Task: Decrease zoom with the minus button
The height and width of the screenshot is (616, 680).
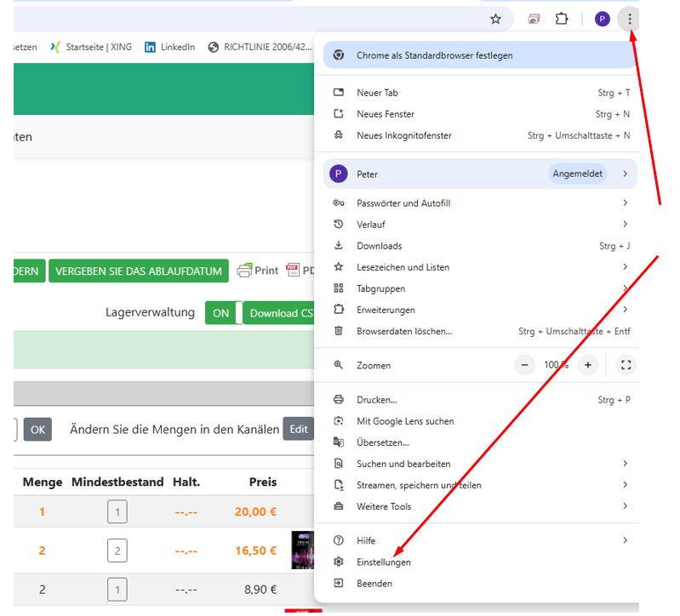Action: pyautogui.click(x=524, y=365)
